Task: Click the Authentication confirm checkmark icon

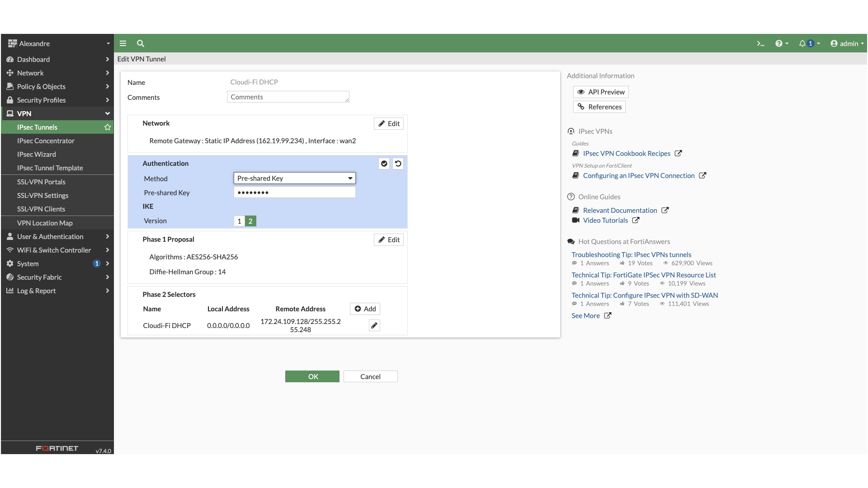Action: click(x=384, y=164)
